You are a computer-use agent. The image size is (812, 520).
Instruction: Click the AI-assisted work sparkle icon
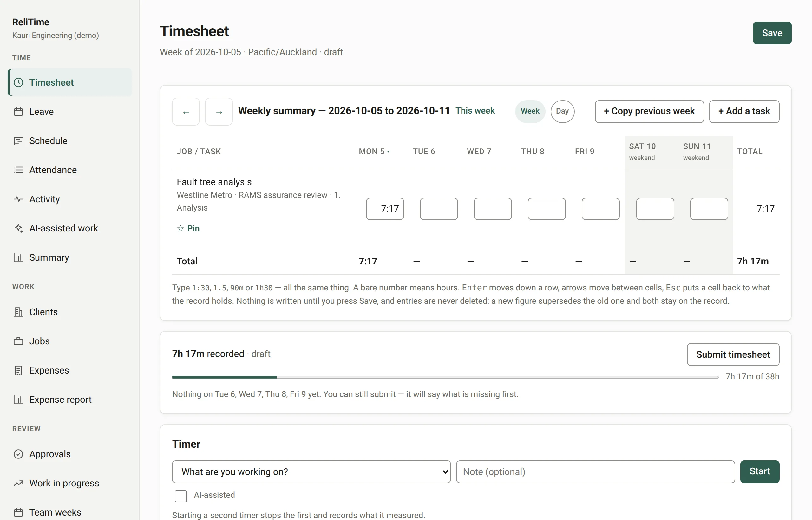18,228
